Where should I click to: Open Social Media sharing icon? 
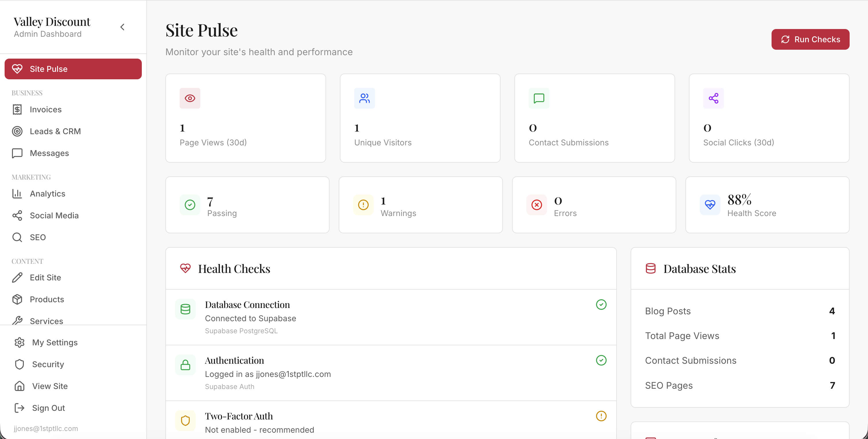(18, 215)
